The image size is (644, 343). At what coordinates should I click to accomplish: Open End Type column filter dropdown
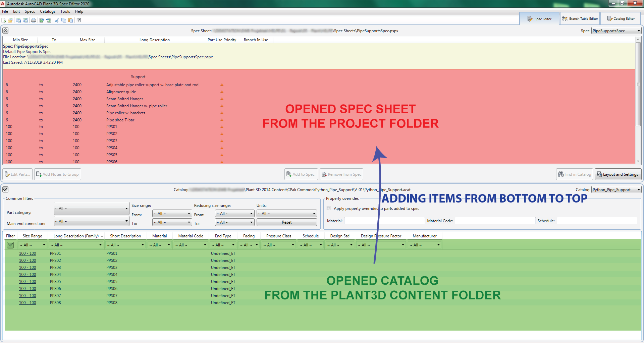(x=223, y=245)
